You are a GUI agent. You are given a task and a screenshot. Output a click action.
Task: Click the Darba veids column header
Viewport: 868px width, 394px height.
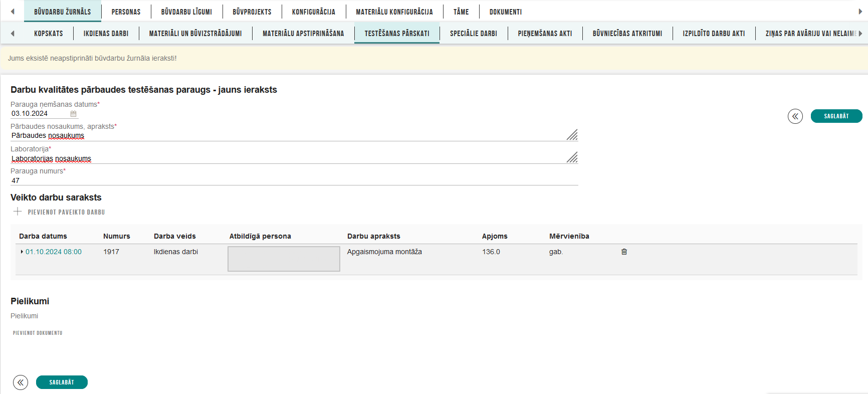click(175, 236)
